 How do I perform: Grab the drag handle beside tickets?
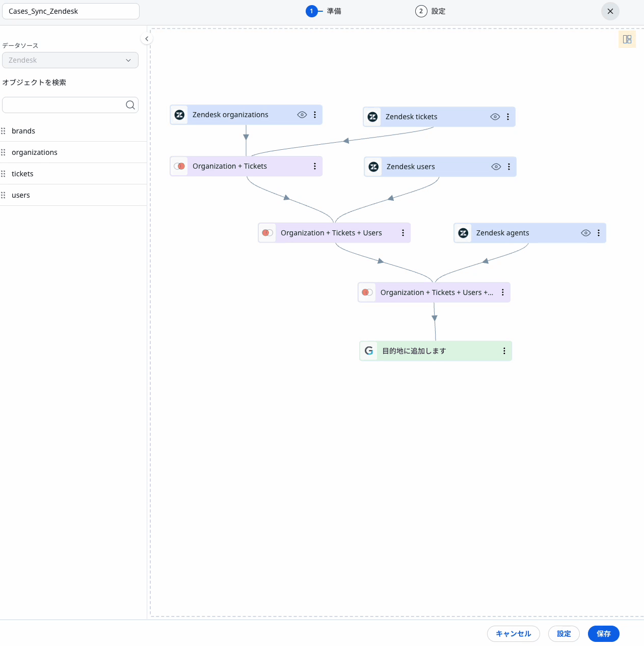coord(4,174)
